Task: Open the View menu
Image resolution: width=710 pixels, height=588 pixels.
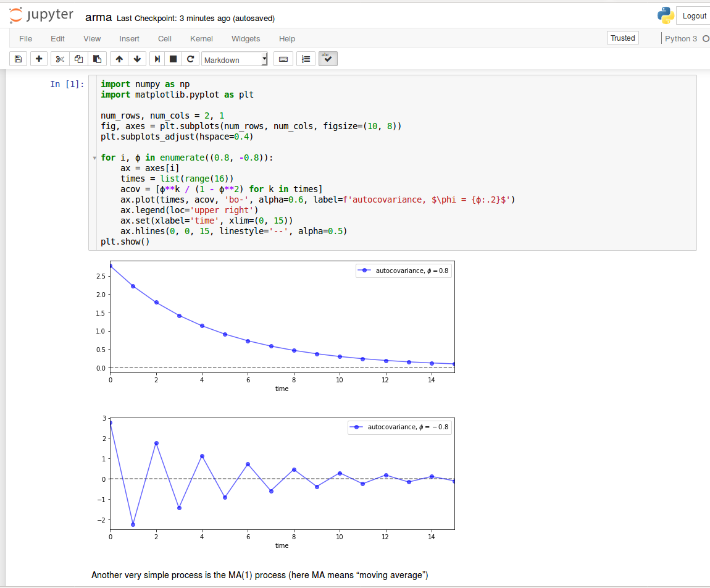Action: [x=92, y=38]
